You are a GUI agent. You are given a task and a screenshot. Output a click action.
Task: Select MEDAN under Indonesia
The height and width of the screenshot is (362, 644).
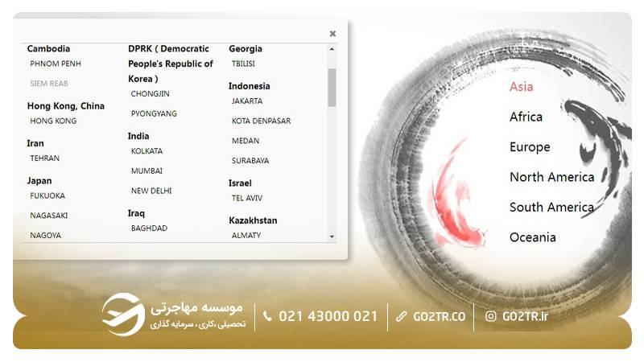tap(246, 141)
